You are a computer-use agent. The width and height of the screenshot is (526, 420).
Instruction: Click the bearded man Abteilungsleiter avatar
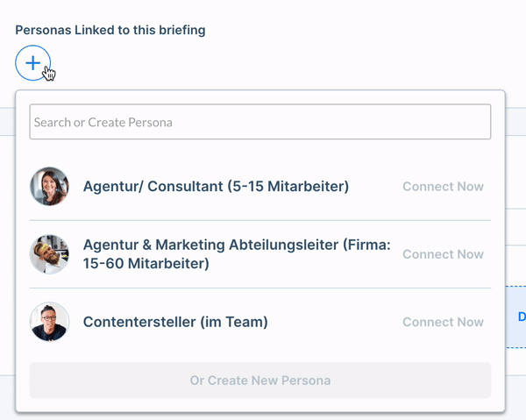point(49,254)
